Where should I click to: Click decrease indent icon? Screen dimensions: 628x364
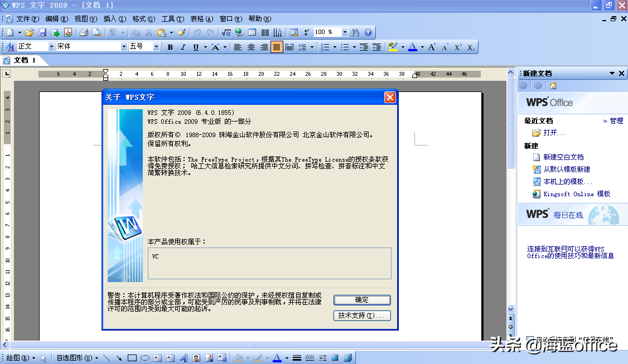[x=364, y=47]
